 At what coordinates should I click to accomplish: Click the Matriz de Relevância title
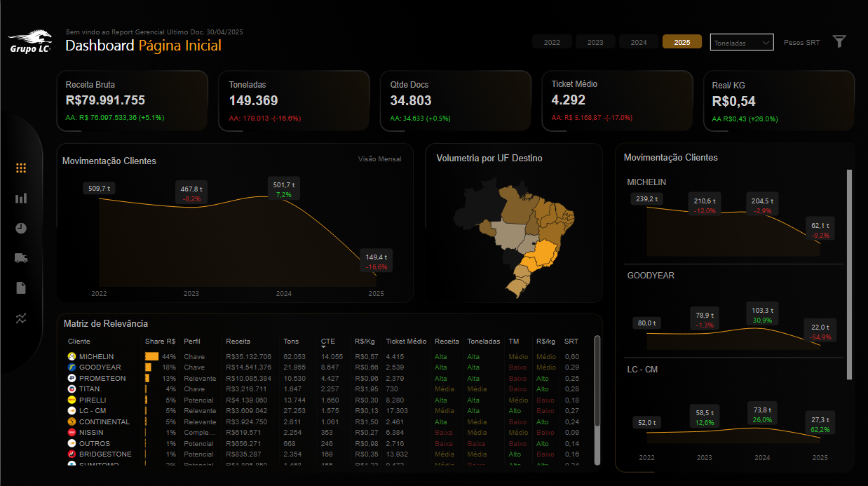tap(106, 323)
